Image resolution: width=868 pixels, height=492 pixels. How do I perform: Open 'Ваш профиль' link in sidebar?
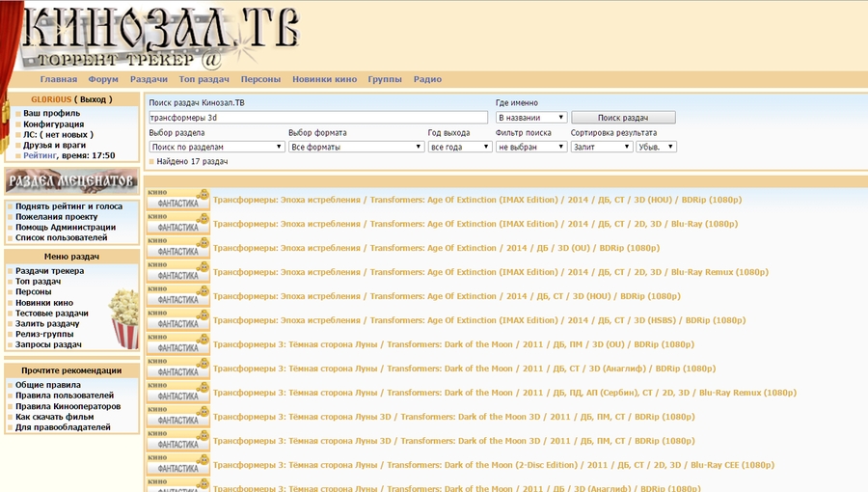point(51,113)
